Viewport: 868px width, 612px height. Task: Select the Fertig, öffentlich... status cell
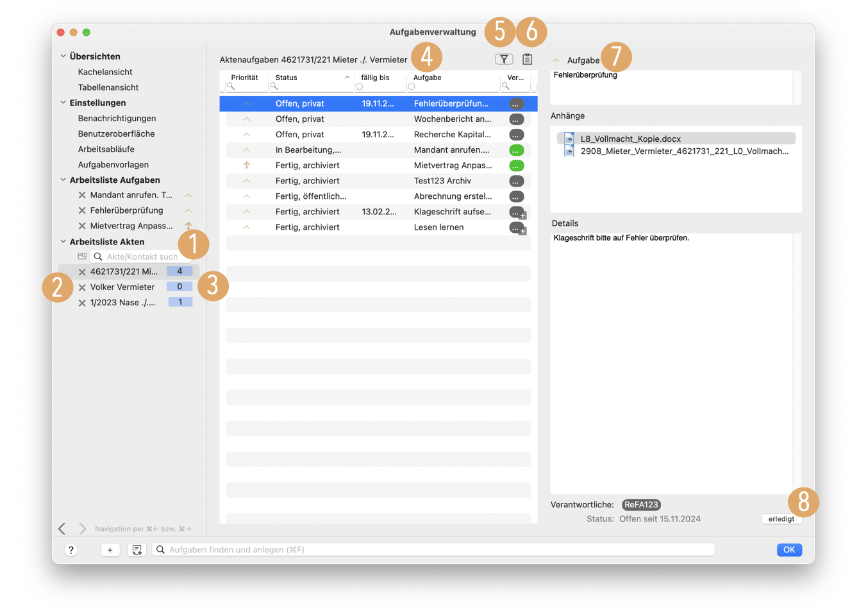pos(311,196)
